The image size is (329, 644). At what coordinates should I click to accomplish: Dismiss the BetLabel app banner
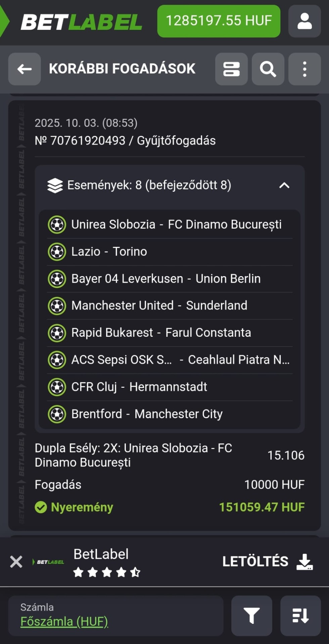(16, 561)
